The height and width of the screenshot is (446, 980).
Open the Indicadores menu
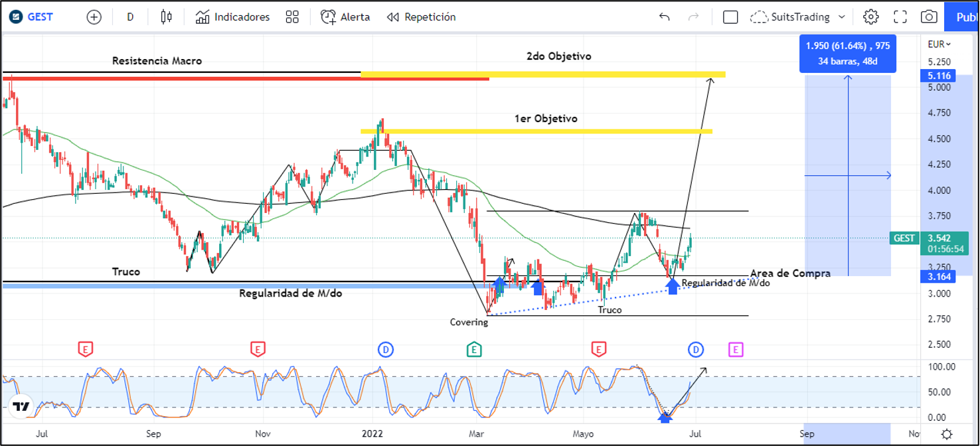233,17
